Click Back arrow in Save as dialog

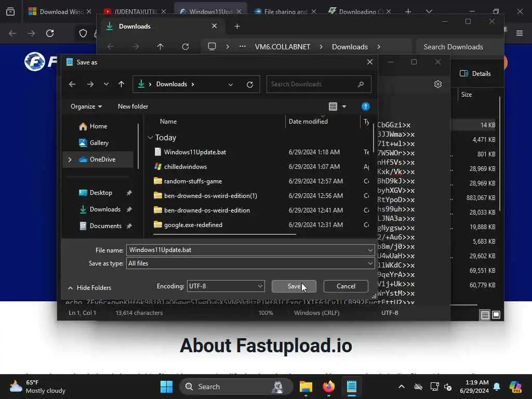tap(72, 84)
